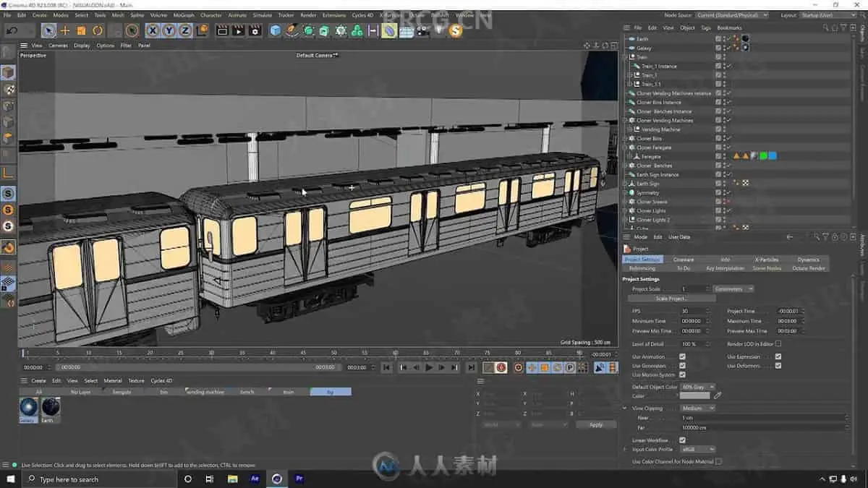Open the Default Object Color dropdown
Image resolution: width=868 pixels, height=488 pixels.
[x=697, y=387]
